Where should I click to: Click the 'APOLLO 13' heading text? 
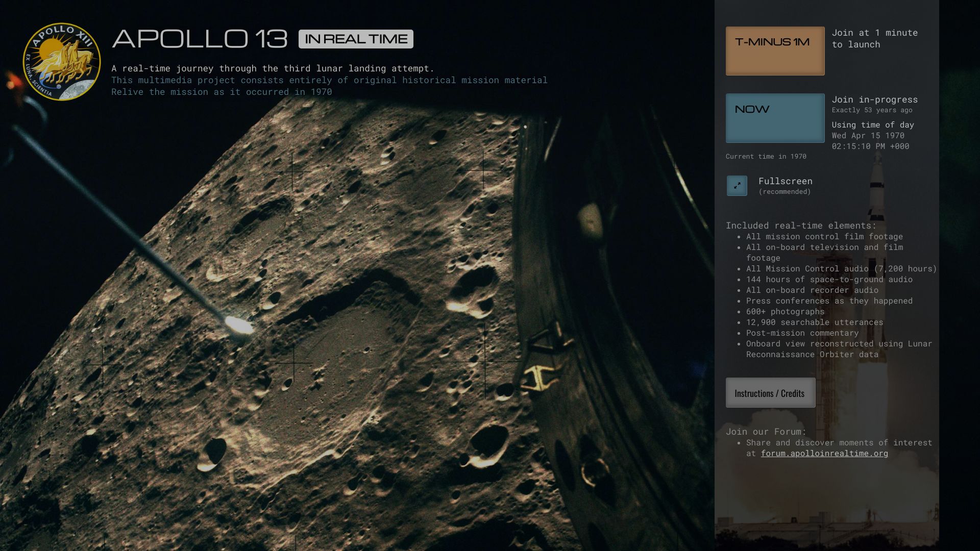(x=200, y=39)
